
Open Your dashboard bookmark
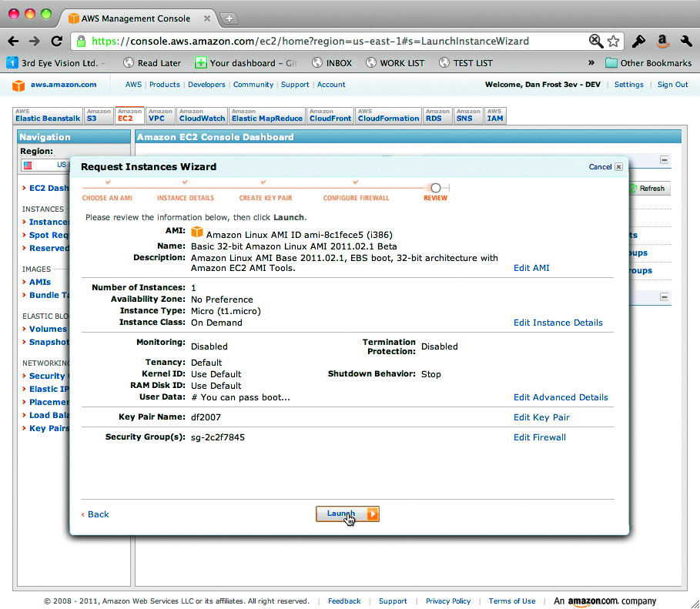tap(246, 63)
